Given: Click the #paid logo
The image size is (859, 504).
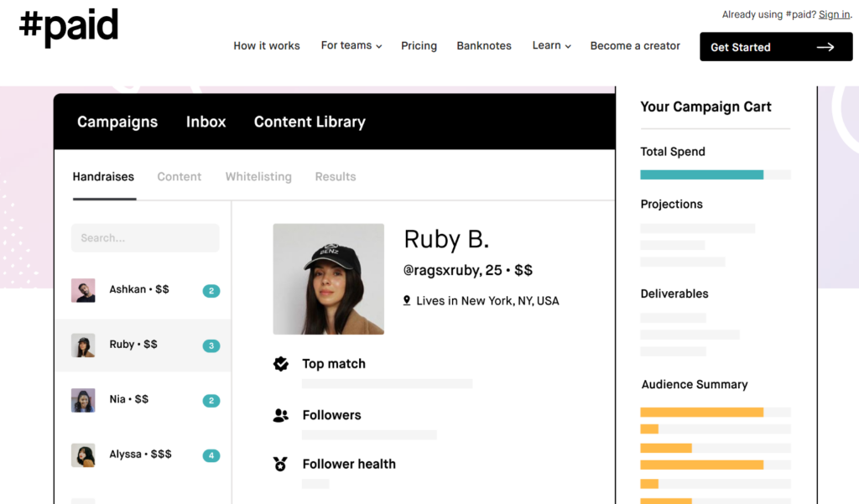Looking at the screenshot, I should 69,26.
